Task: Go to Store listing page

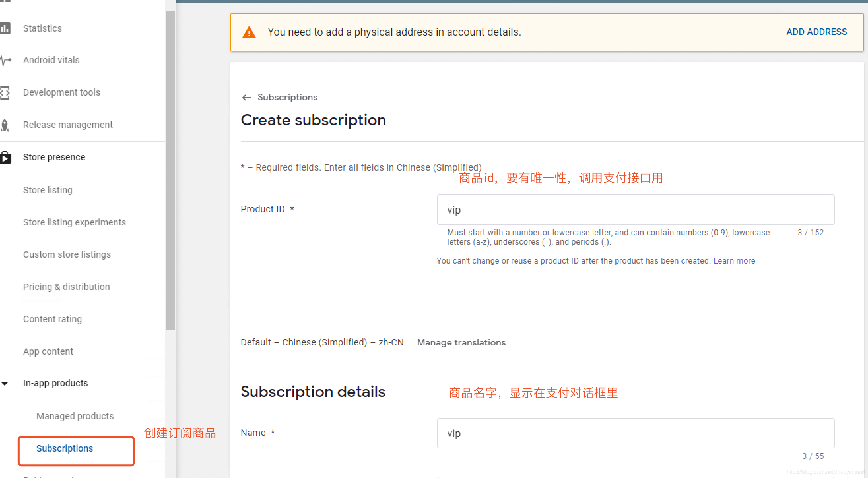Action: 48,190
